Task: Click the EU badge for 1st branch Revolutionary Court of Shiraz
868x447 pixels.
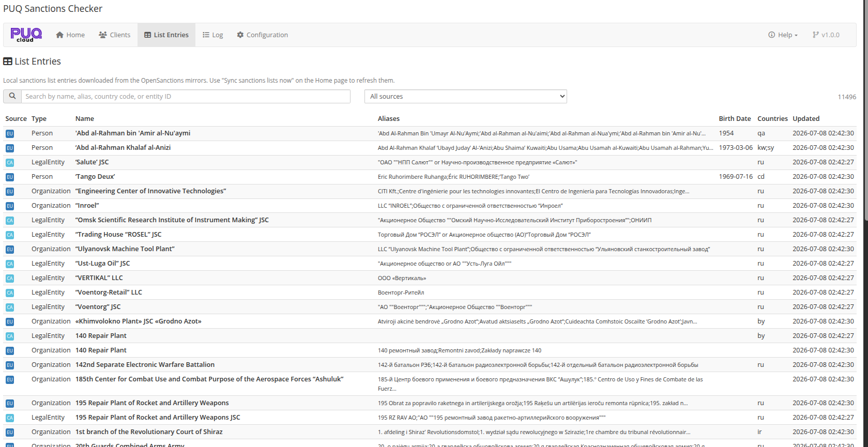Action: pyautogui.click(x=10, y=432)
